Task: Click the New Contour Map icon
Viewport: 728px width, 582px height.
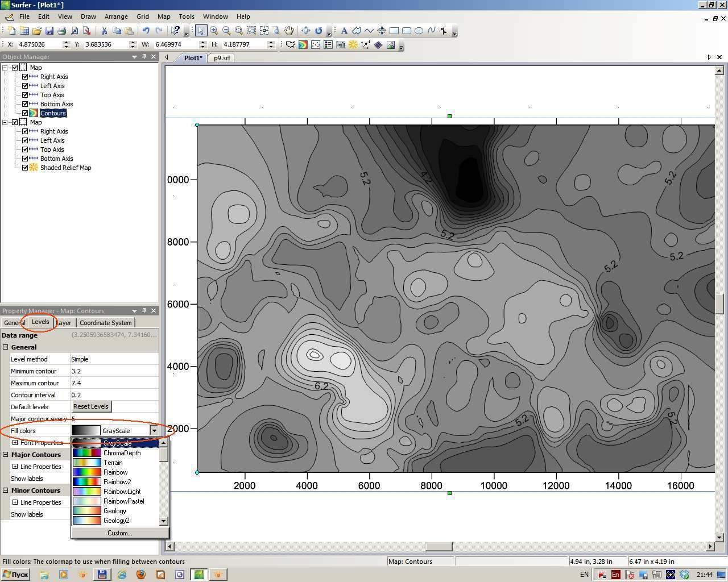Action: pos(303,44)
